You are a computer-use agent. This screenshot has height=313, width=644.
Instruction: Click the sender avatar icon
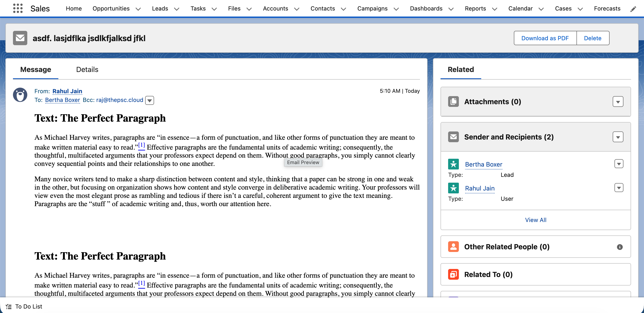[20, 95]
